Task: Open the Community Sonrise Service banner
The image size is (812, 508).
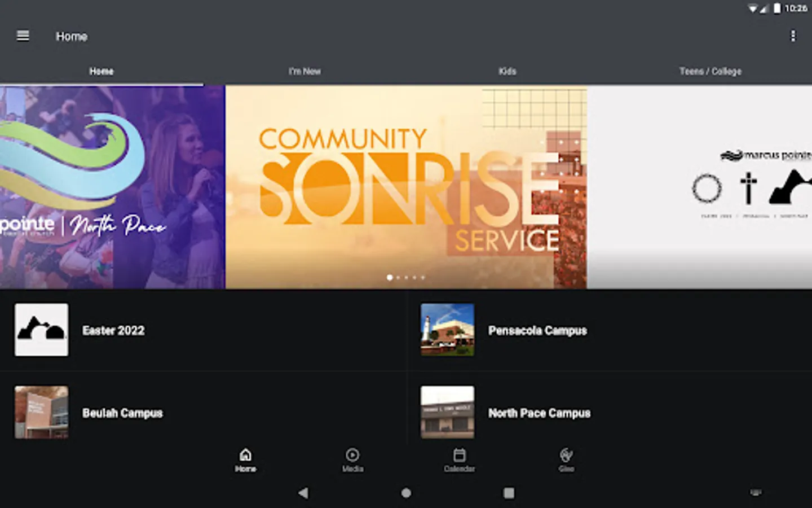Action: pos(406,187)
